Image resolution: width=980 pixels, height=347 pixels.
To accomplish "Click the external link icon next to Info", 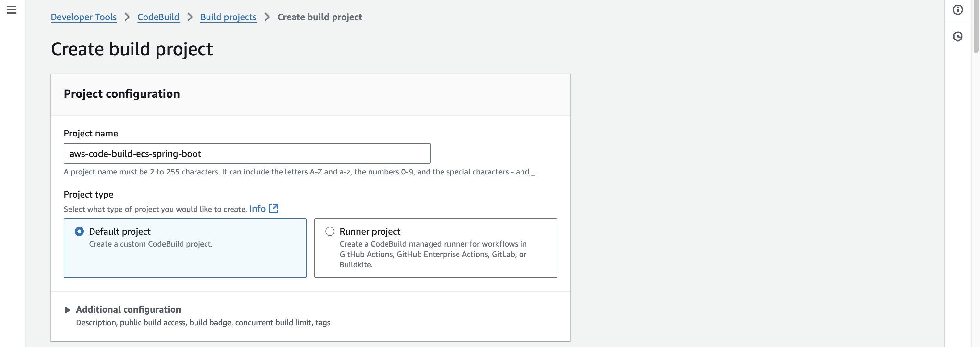I will point(273,209).
